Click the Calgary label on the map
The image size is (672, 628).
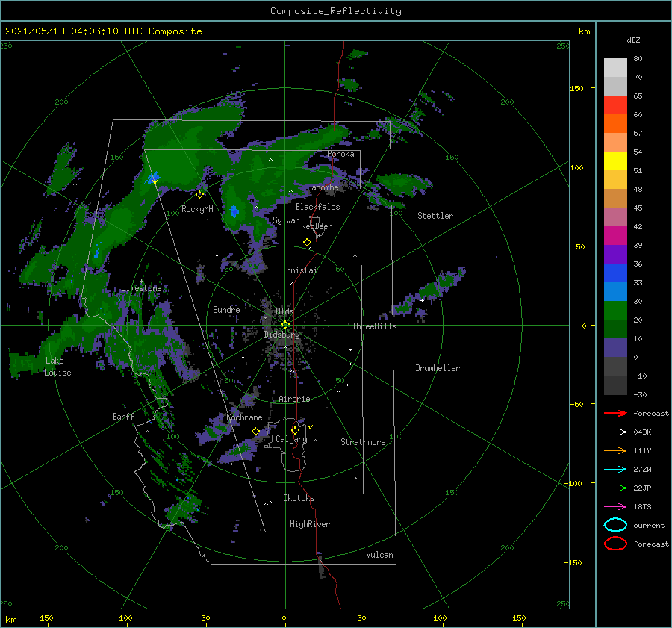291,439
